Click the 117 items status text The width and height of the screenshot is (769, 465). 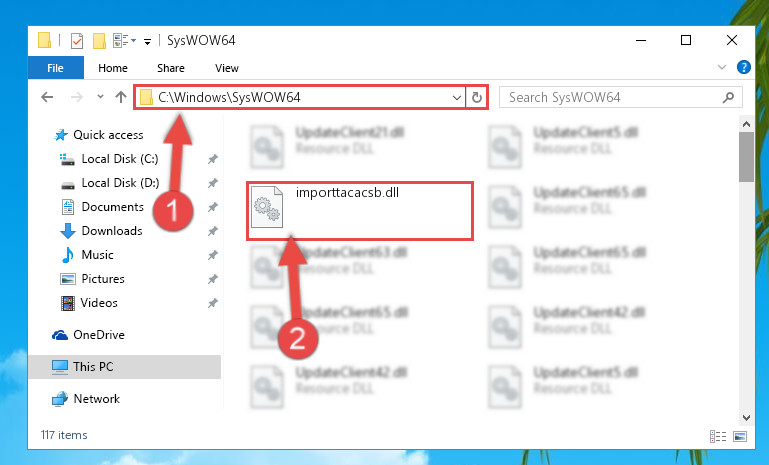point(64,436)
